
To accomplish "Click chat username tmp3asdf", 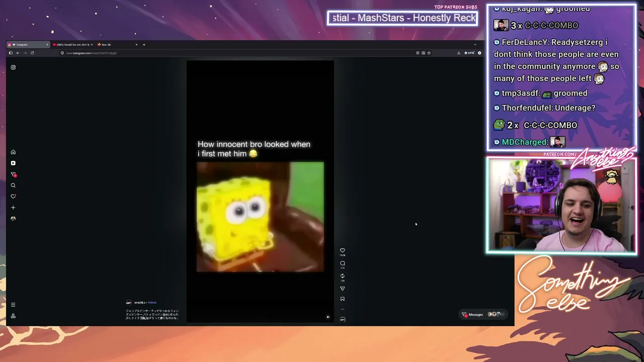I will click(x=521, y=93).
